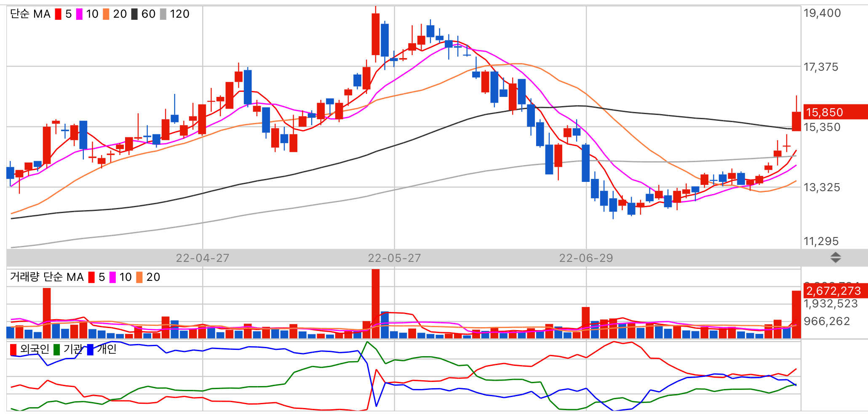Image resolution: width=868 pixels, height=416 pixels.
Task: Click the blue 개인 legend swatch
Action: point(90,350)
